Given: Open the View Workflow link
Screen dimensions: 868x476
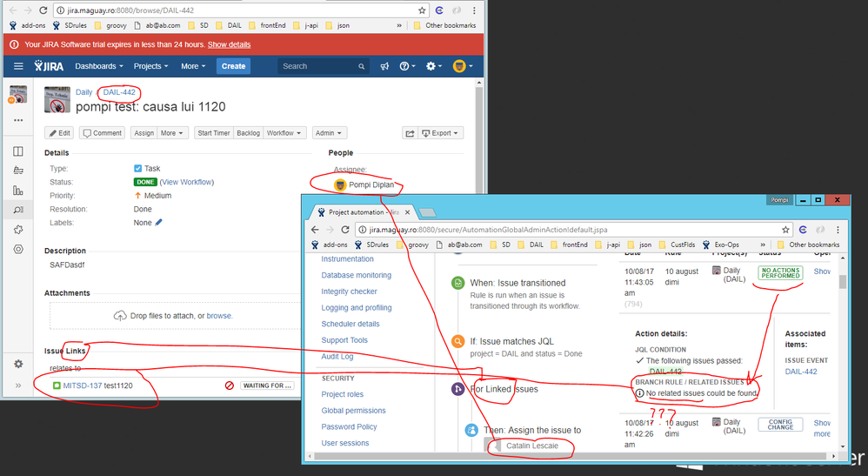Looking at the screenshot, I should click(x=187, y=182).
